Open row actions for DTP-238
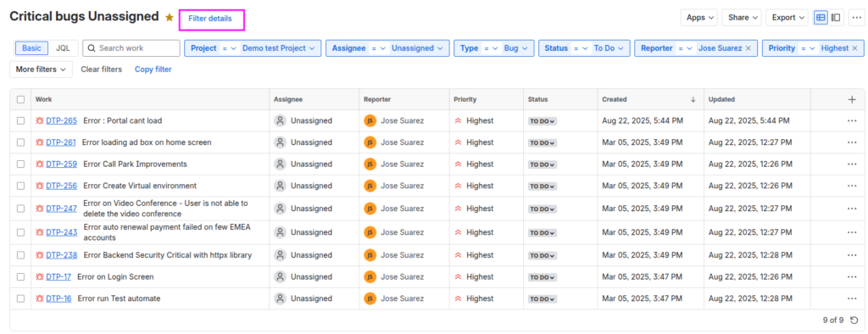868x334 pixels. pyautogui.click(x=852, y=255)
